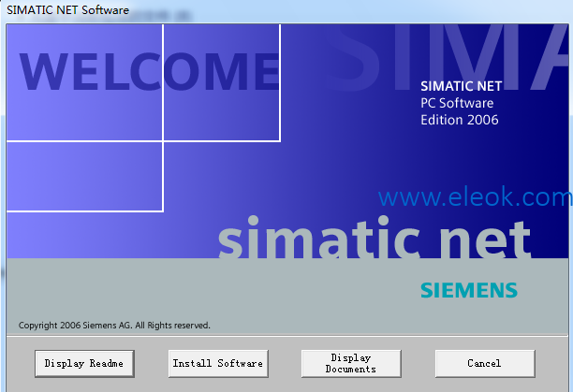Click the large 'simatic net' banner text

click(x=375, y=238)
